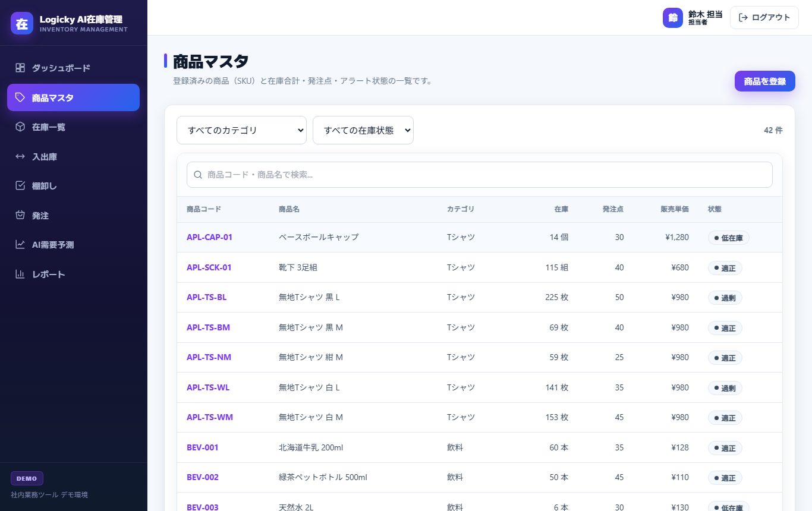Click the 42 件 count label
The image size is (812, 511).
click(773, 130)
